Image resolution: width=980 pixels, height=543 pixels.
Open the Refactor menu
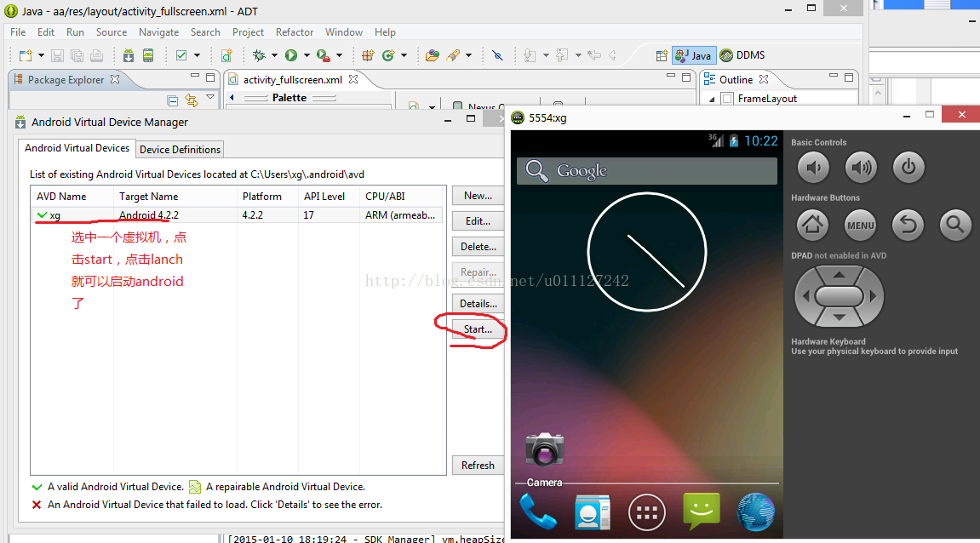295,32
